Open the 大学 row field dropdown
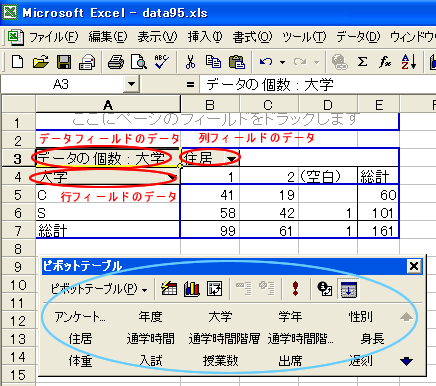This screenshot has height=386, width=436. 172,177
